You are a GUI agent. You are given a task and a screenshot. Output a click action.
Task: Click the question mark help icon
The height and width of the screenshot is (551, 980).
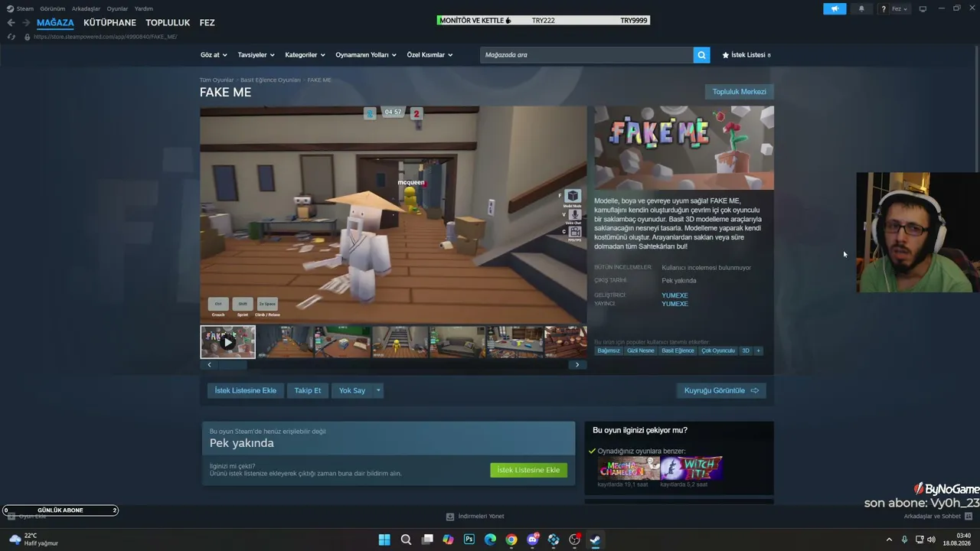pyautogui.click(x=884, y=9)
